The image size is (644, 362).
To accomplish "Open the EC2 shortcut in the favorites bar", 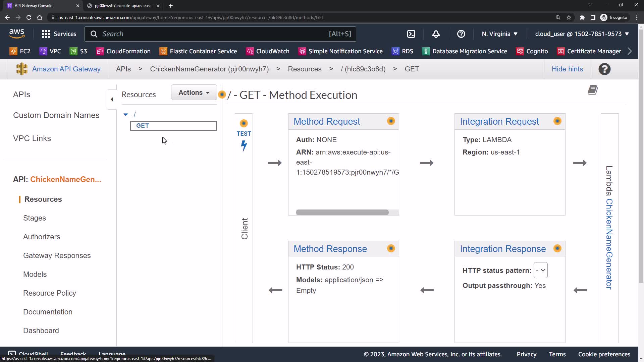I will coord(20,51).
